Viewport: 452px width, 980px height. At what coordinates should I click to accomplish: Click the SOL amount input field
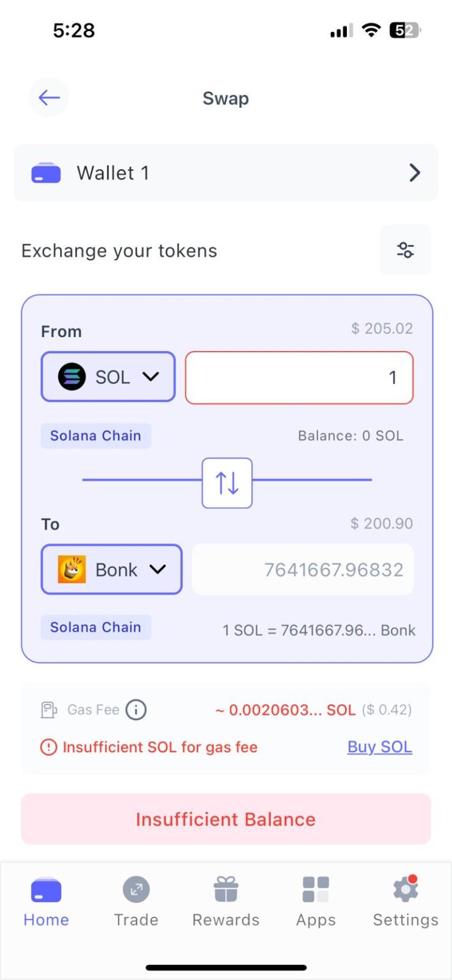click(298, 377)
